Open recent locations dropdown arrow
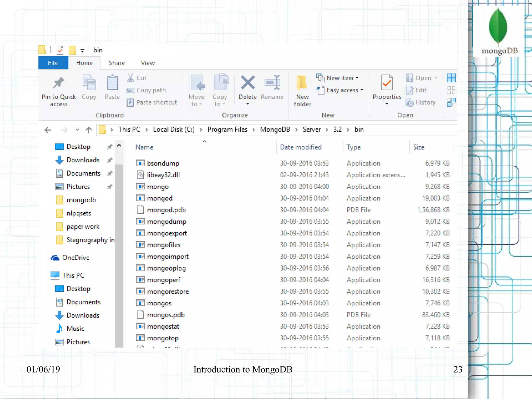 click(x=77, y=130)
